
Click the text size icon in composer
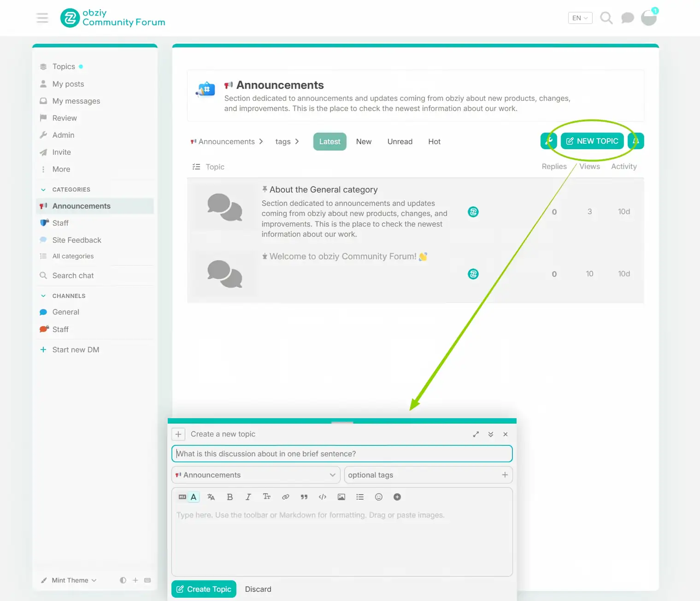pyautogui.click(x=267, y=497)
